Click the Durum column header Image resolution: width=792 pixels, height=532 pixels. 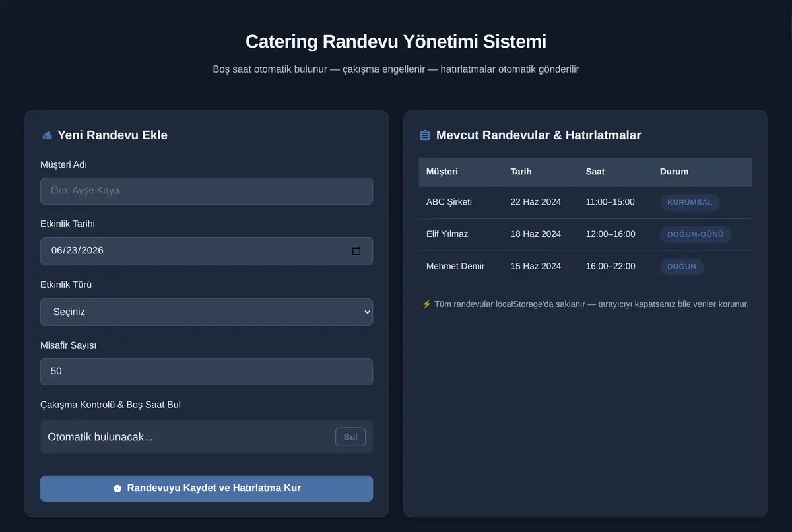point(674,172)
